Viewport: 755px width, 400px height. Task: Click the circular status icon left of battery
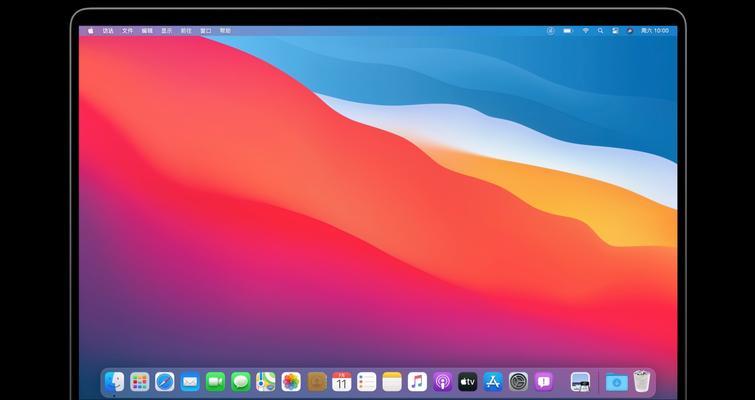(551, 30)
